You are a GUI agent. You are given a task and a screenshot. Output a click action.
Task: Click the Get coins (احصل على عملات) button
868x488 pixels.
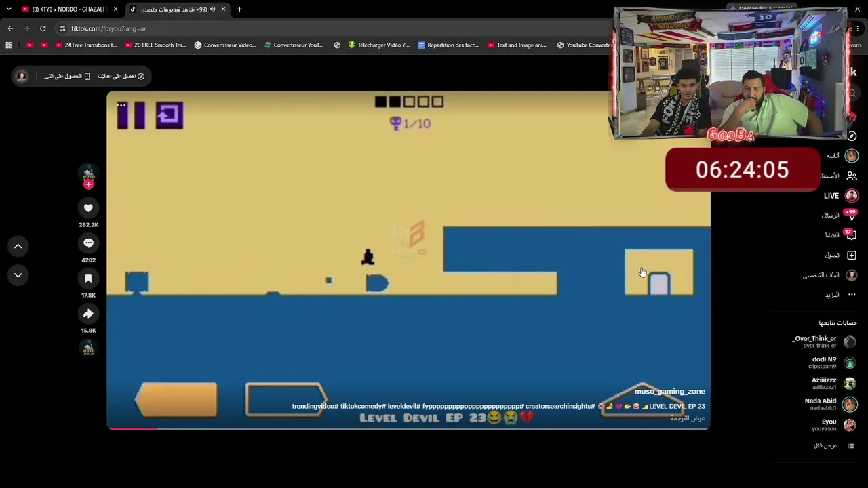click(x=121, y=76)
